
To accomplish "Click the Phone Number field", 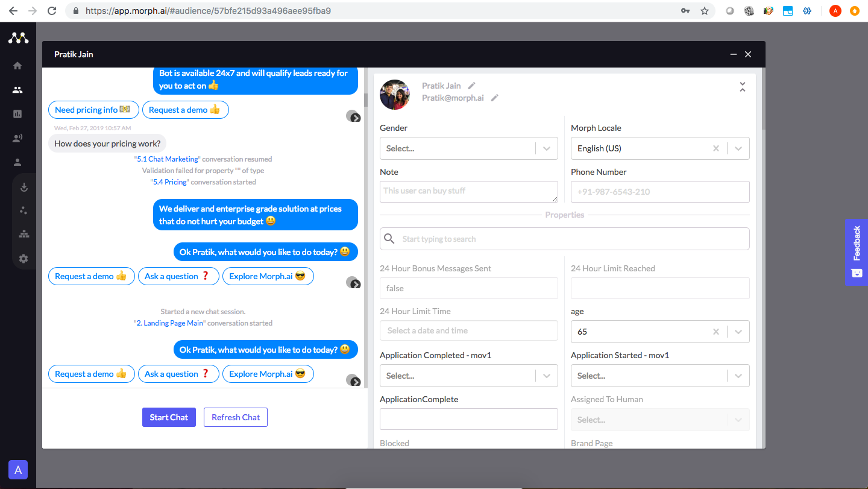I will click(660, 192).
